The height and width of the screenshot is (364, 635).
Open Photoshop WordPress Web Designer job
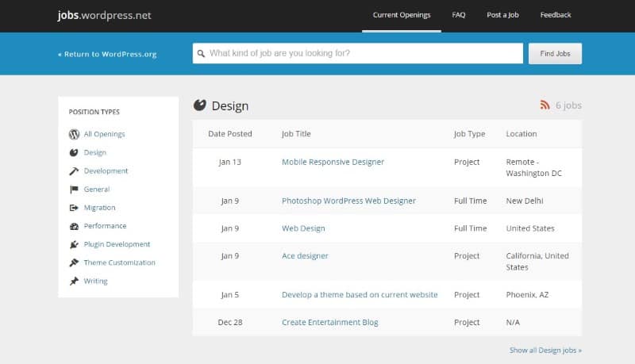click(x=348, y=201)
